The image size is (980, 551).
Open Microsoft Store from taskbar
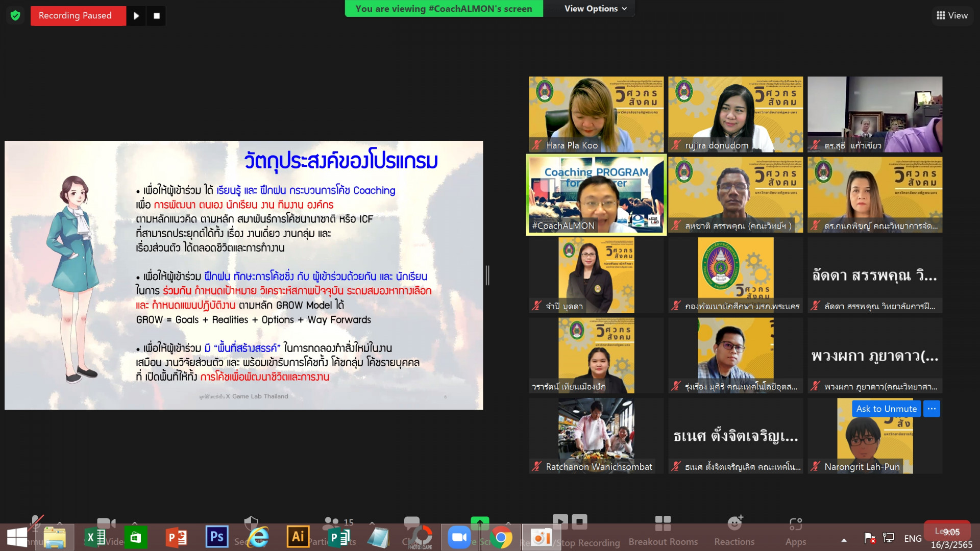click(135, 538)
